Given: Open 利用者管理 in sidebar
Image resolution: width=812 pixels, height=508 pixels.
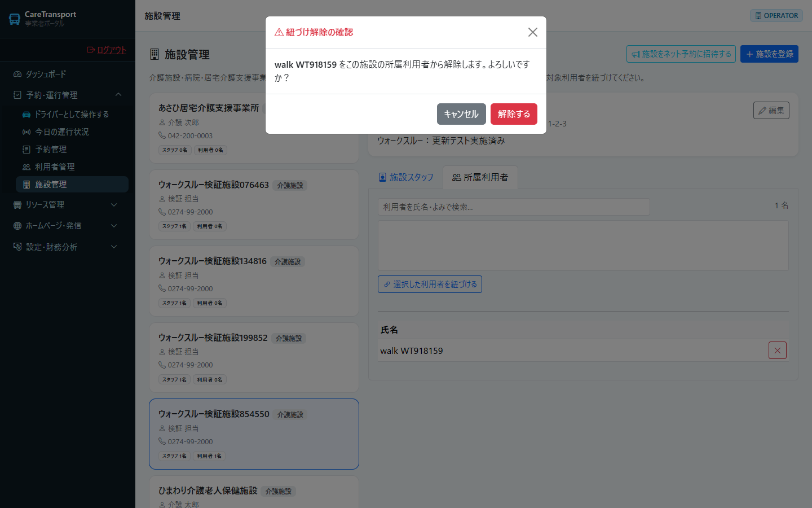Looking at the screenshot, I should 72,167.
